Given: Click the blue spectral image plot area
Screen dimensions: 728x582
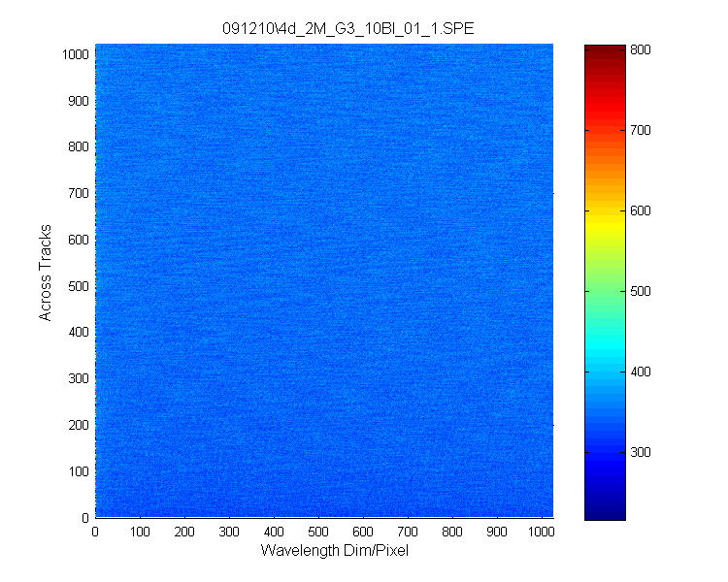Looking at the screenshot, I should (x=324, y=280).
